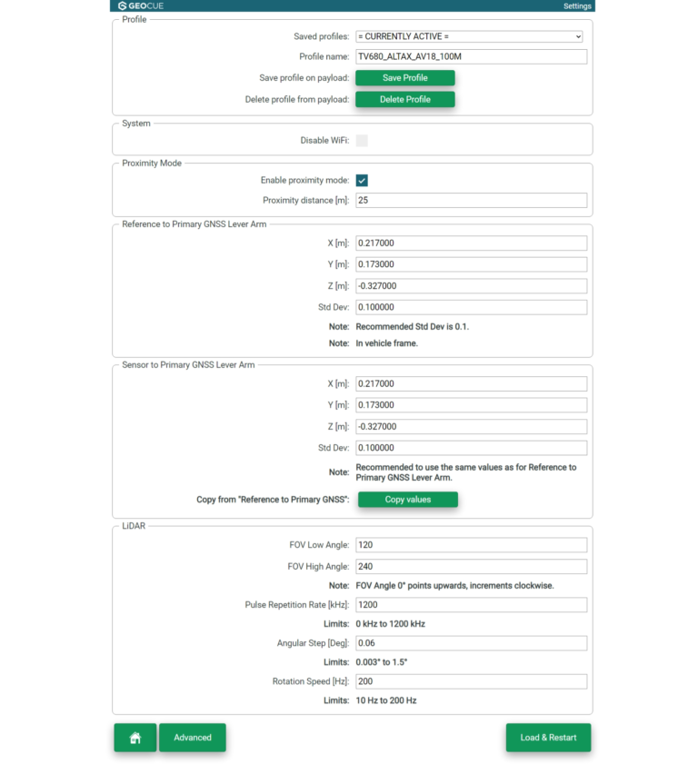This screenshot has height=784, width=698.
Task: Click 'Reference to Primary GNSS Lever Arm' heading
Action: point(194,224)
